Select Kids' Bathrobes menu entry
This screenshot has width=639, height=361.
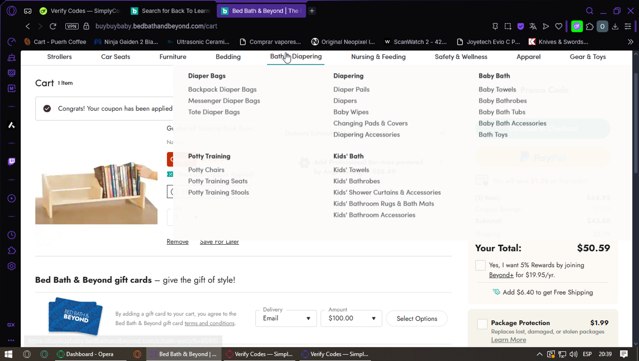[357, 181]
